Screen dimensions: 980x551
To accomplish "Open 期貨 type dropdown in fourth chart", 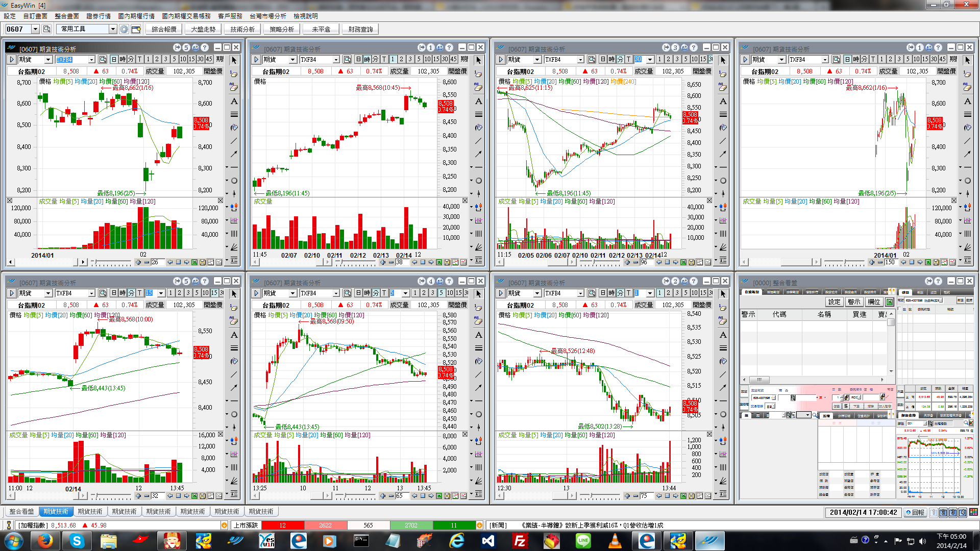I will click(782, 60).
